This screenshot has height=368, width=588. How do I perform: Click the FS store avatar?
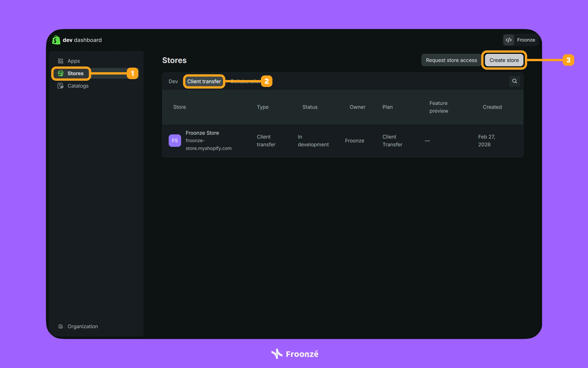[x=175, y=141]
